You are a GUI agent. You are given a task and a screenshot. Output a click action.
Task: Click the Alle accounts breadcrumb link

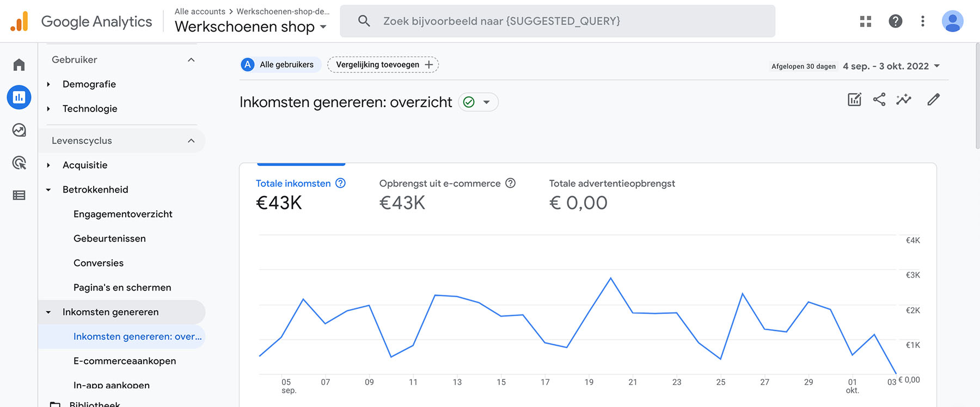[200, 11]
